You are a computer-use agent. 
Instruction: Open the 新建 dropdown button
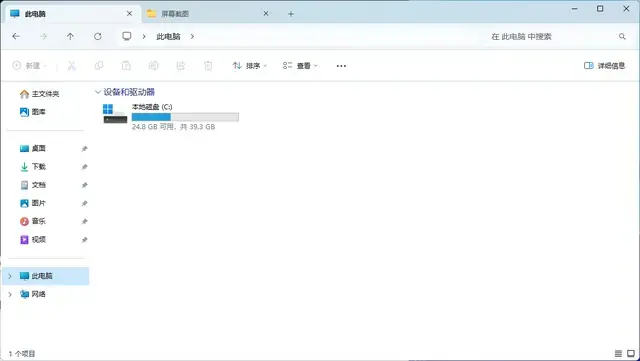coord(29,65)
